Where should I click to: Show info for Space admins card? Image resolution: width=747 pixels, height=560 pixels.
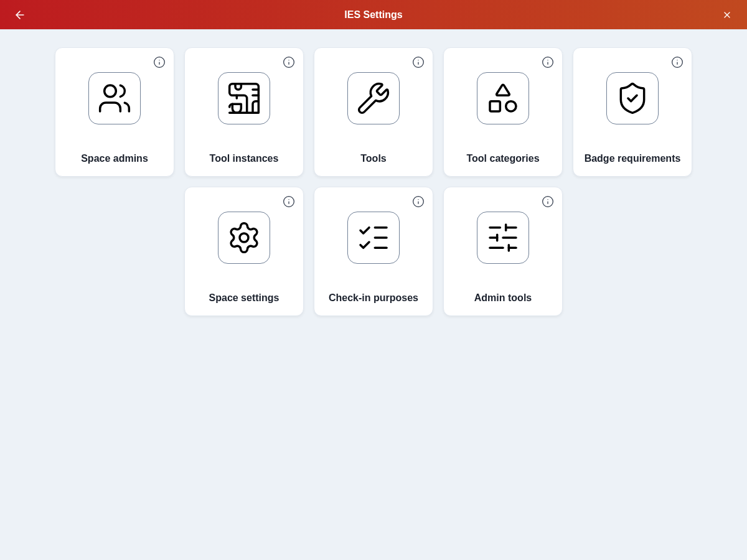159,62
